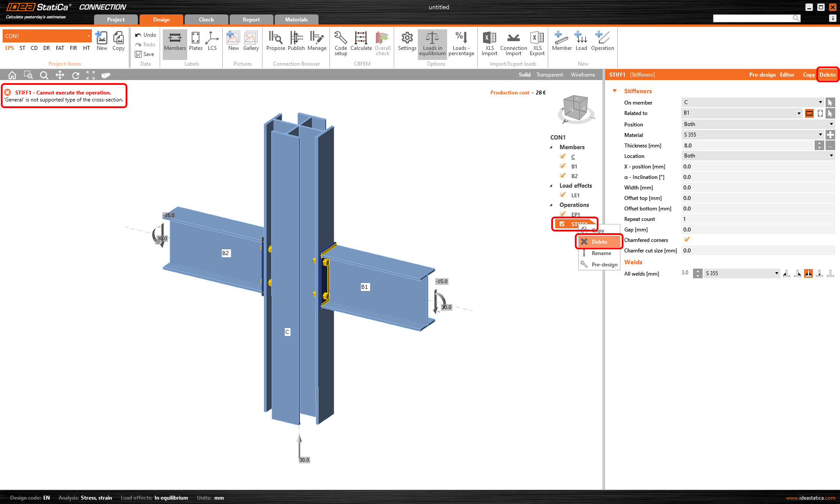The height and width of the screenshot is (504, 840).
Task: Click the Delete button for STIFF1
Action: pyautogui.click(x=827, y=74)
